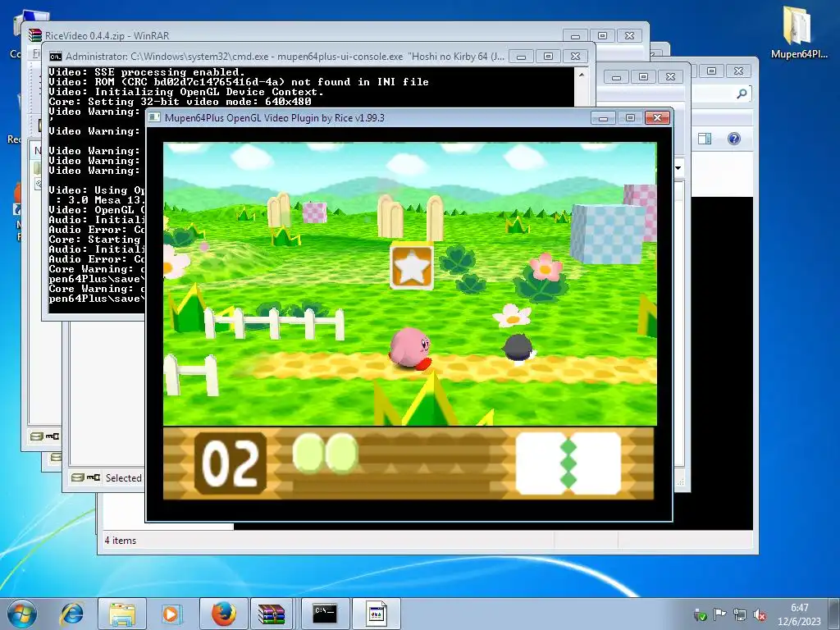Launch Firefox from the taskbar
This screenshot has height=630, width=840.
[223, 614]
